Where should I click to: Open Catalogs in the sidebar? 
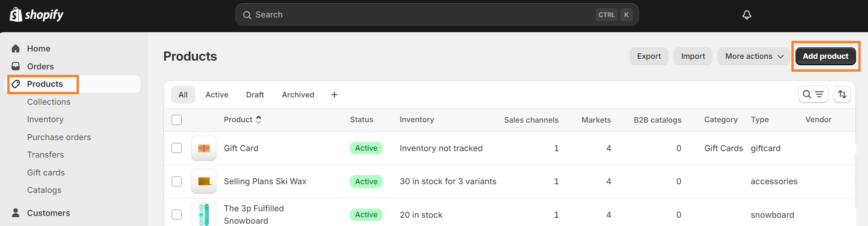(x=44, y=190)
